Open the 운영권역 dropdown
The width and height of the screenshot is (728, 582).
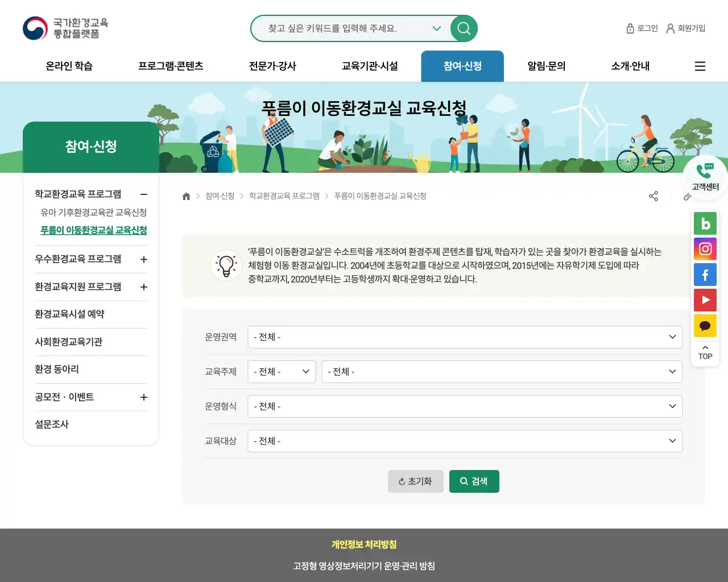pos(464,337)
